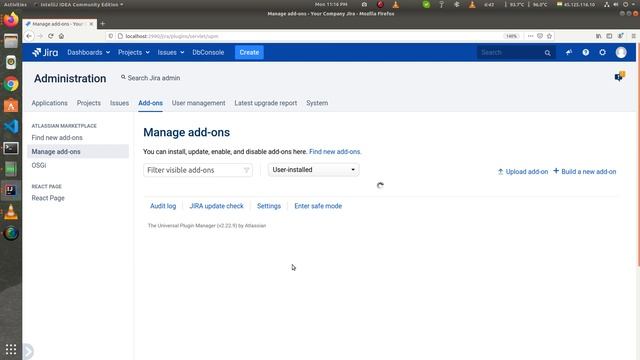Open the Jira help question-mark icon
Screen dimensions: 640x360
point(586,52)
